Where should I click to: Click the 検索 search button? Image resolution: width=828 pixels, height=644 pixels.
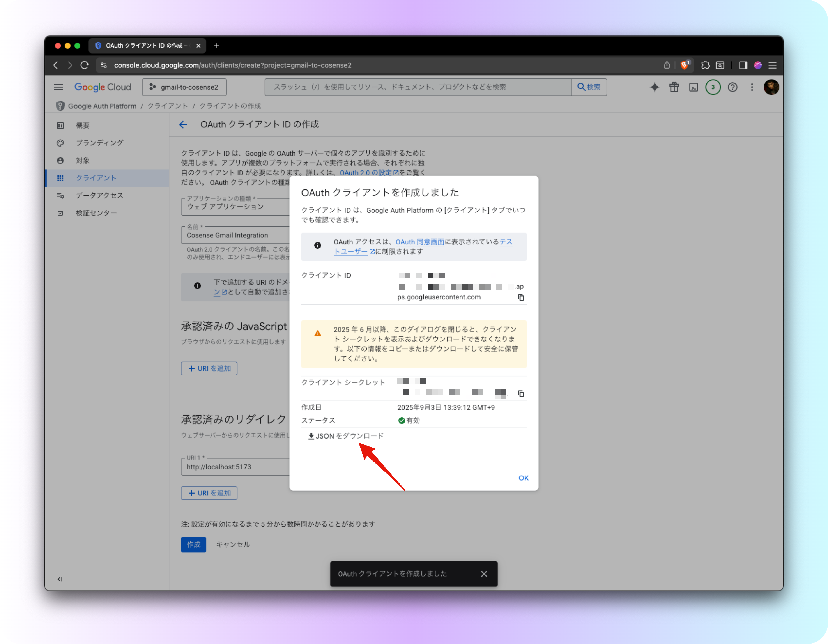coord(589,87)
